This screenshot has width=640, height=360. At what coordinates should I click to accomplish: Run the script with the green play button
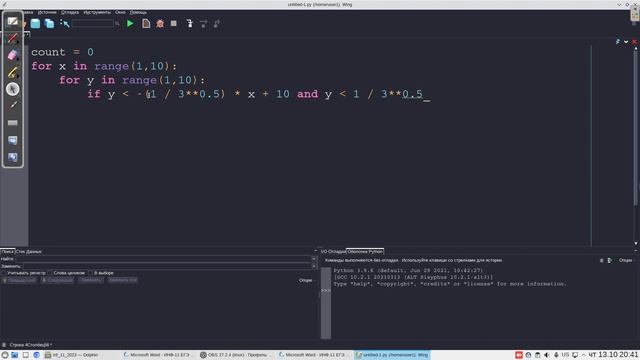pyautogui.click(x=130, y=24)
